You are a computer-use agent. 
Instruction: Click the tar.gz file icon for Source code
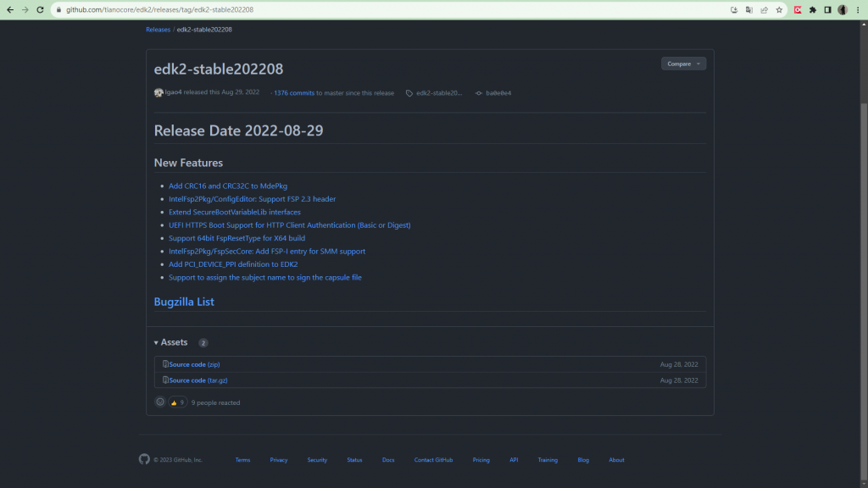165,380
